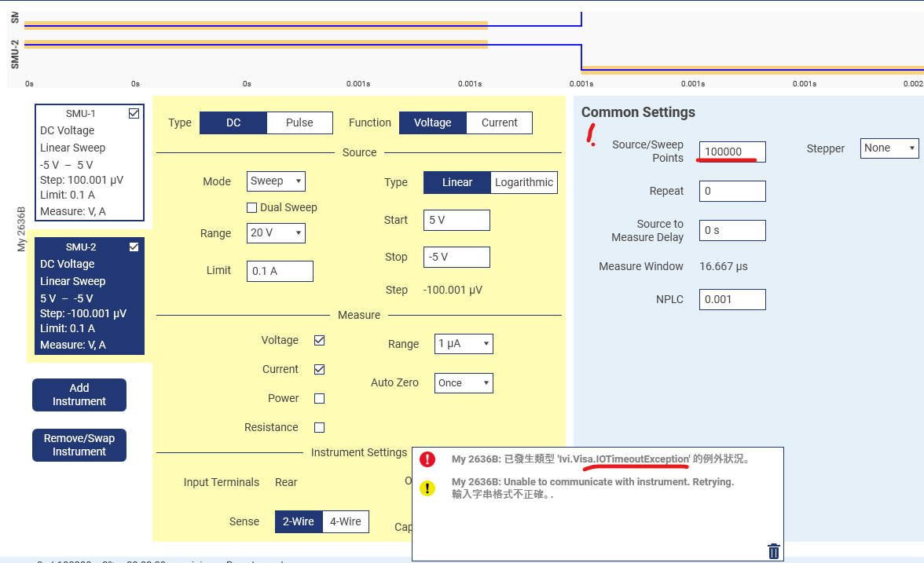Switch Sense to 4-Wire
924x563 pixels.
point(346,521)
